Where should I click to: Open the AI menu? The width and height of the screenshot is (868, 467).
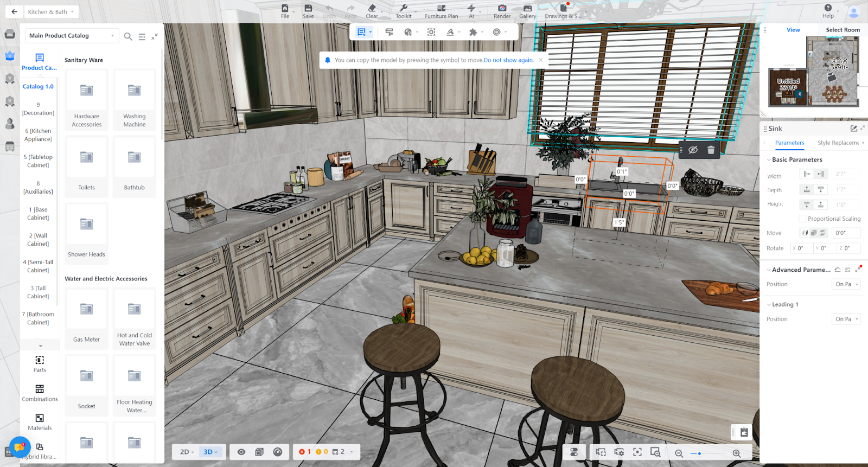(x=471, y=11)
